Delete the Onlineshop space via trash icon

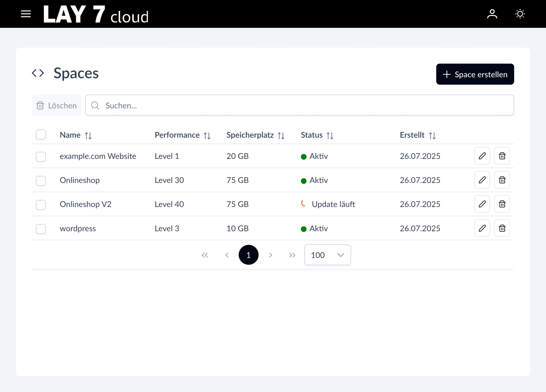[x=502, y=180]
